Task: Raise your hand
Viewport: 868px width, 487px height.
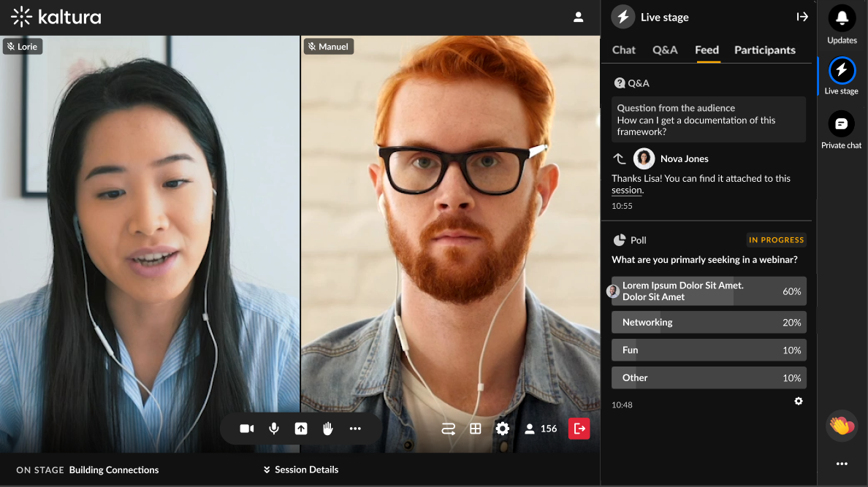Action: click(328, 429)
